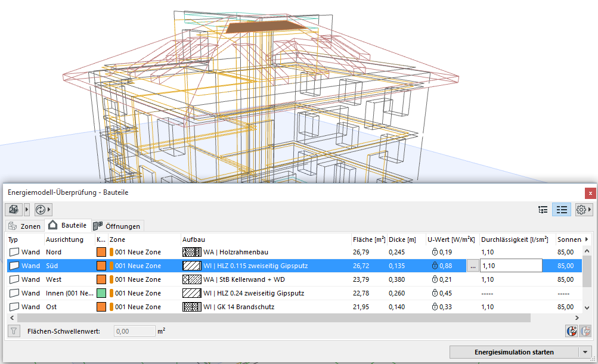Expand the arrow beside the refresh icon

[49, 210]
